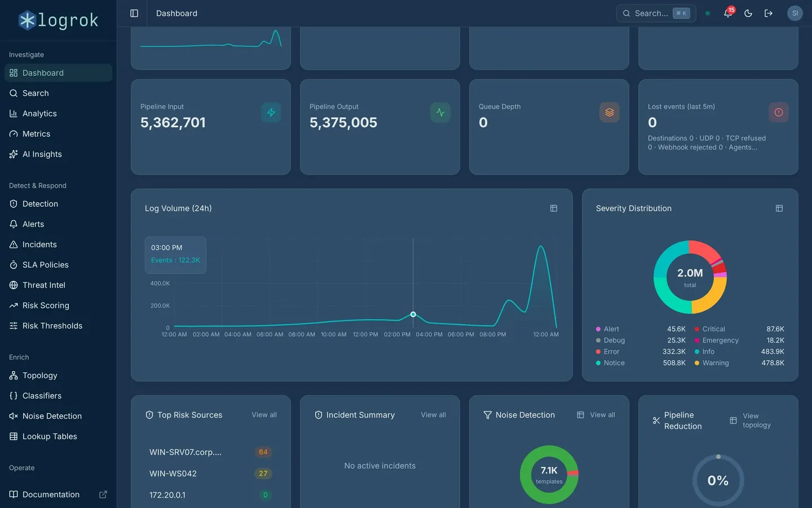View all Top Risk Sources

pos(264,415)
